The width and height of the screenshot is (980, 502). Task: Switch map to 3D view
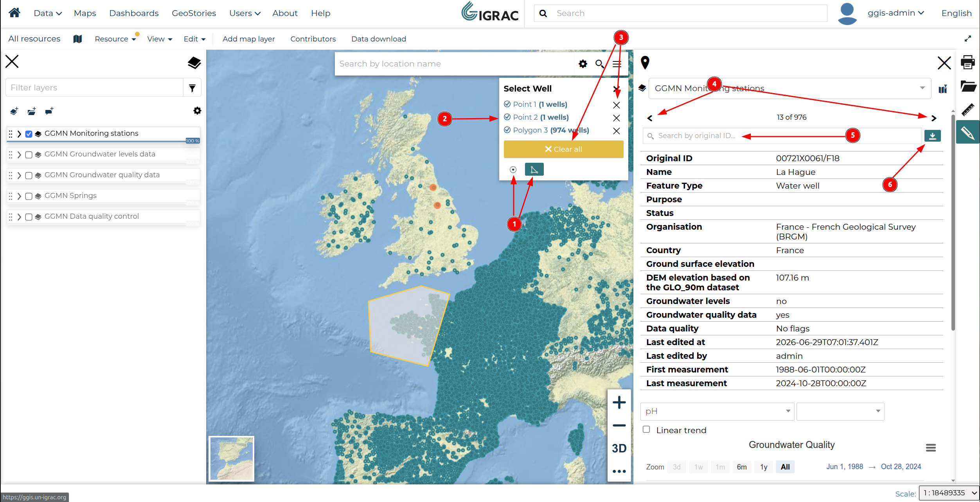619,448
